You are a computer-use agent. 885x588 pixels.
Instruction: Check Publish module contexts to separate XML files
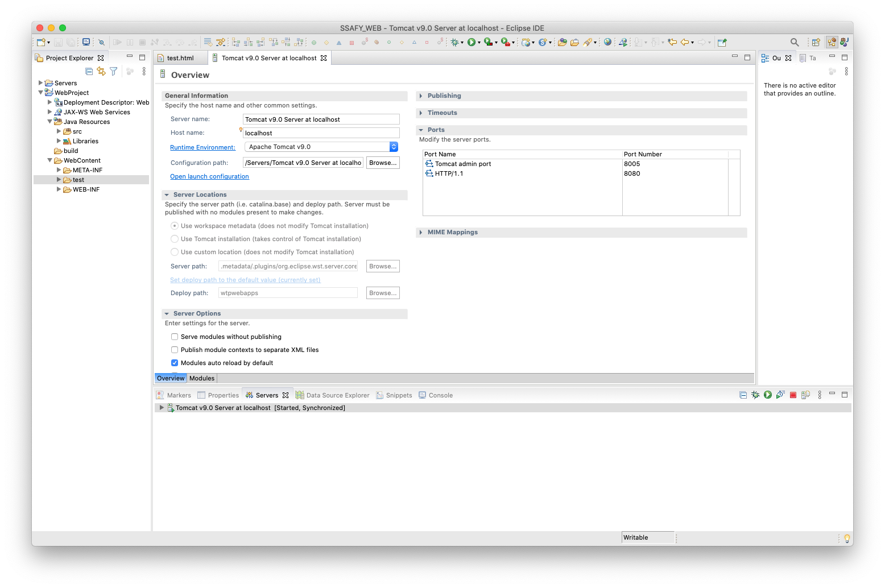(175, 350)
